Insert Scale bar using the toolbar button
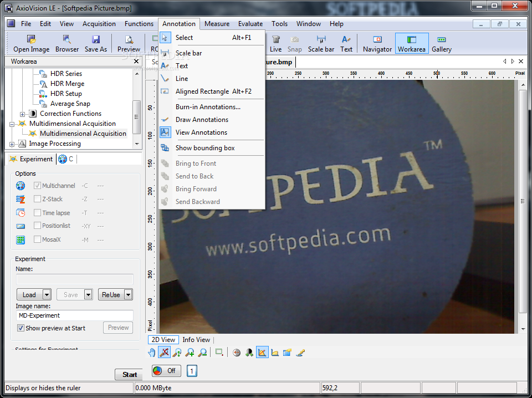532x398 pixels. tap(321, 43)
